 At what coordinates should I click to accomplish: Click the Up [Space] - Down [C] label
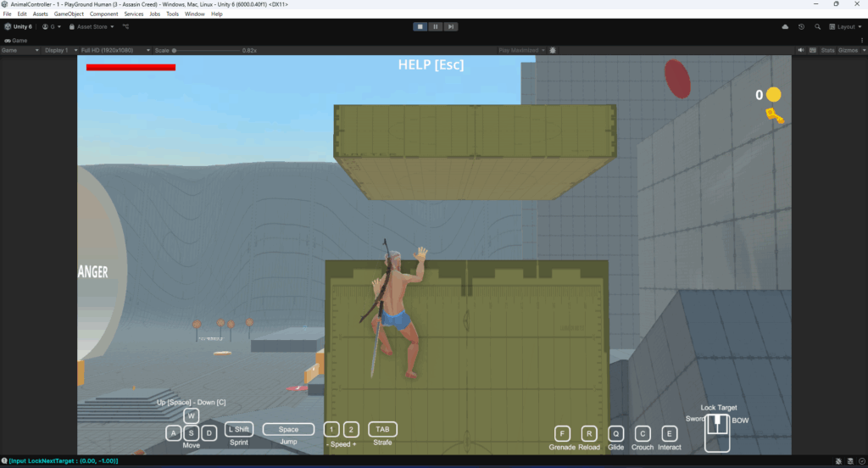coord(191,403)
